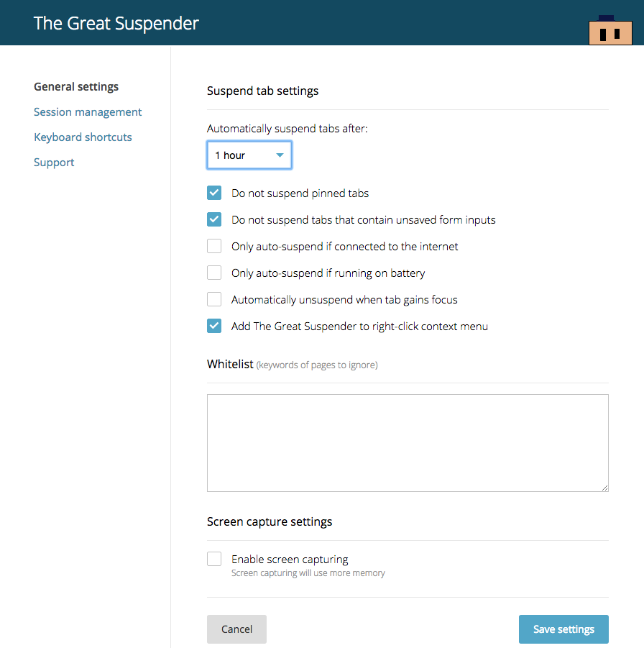Uncheck Add to right-click context menu option
This screenshot has width=644, height=648.
pyautogui.click(x=214, y=326)
